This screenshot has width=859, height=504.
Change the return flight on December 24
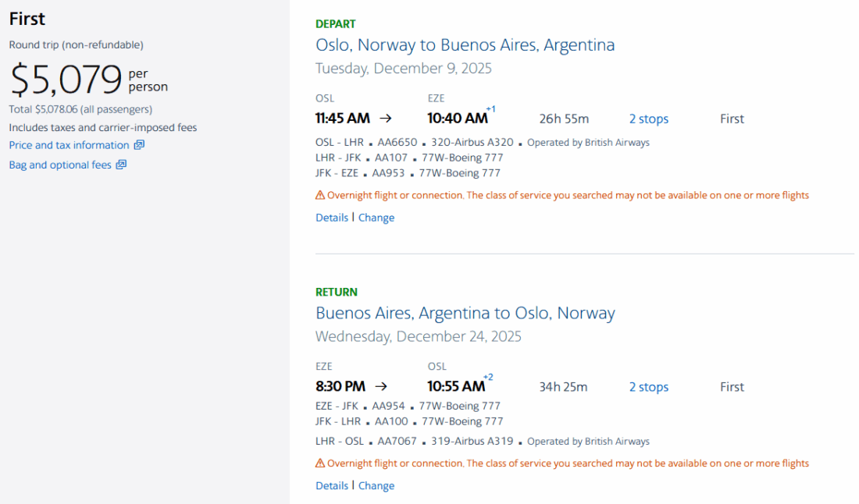coord(376,485)
